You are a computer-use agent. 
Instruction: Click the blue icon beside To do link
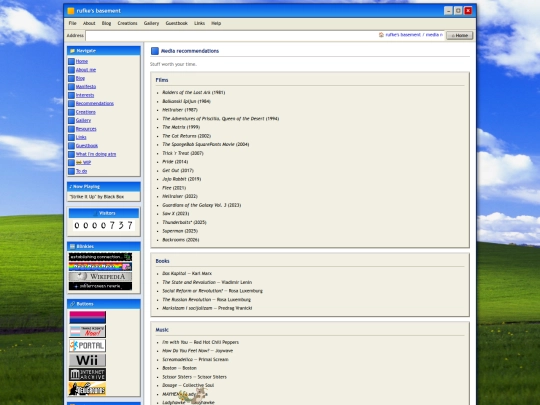71,171
